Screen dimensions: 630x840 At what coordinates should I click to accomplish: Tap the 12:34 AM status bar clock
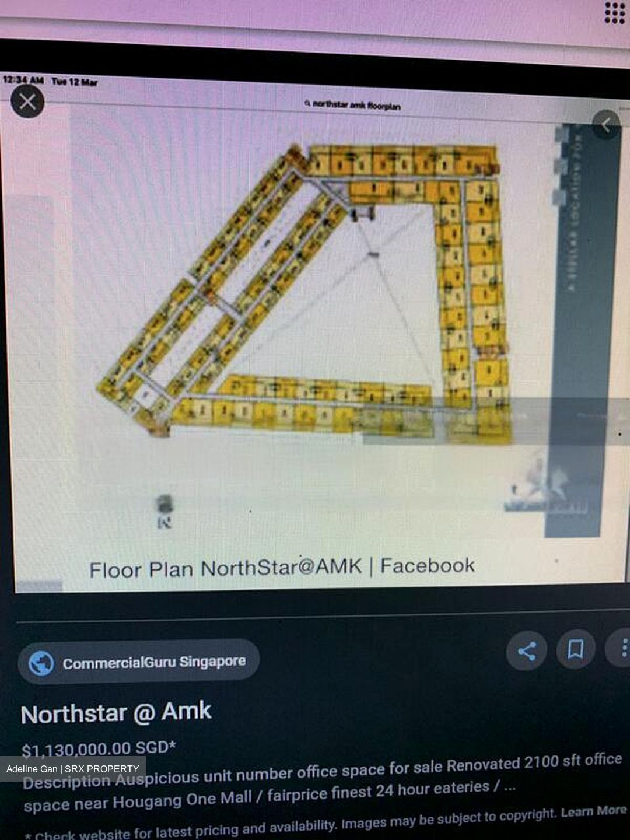(x=23, y=79)
